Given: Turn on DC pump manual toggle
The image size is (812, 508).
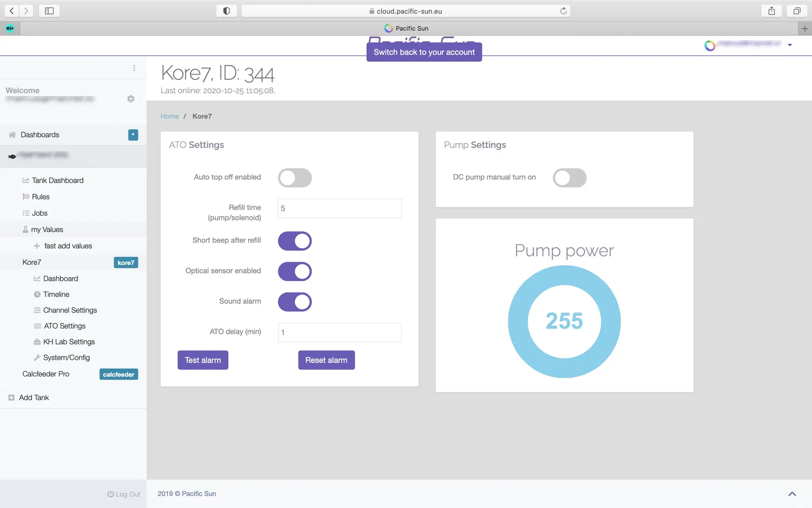Looking at the screenshot, I should point(569,178).
